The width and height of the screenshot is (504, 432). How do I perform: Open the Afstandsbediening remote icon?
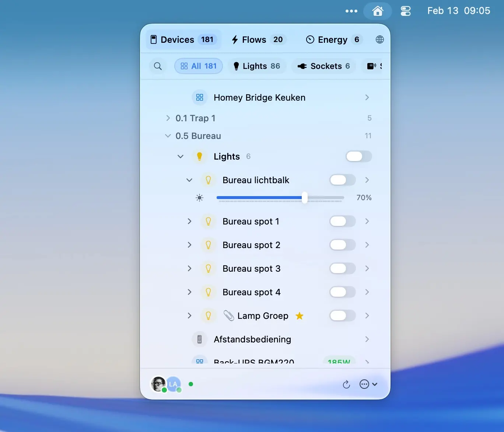tap(200, 339)
